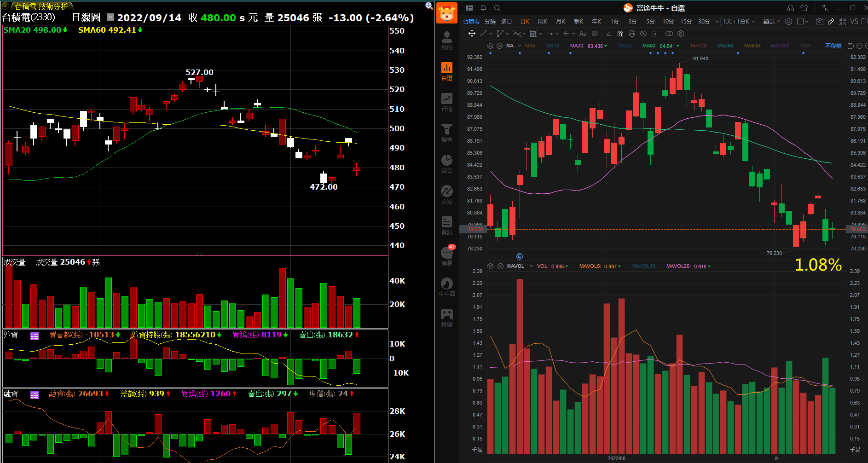The image size is (868, 463).
Task: Open the 融資 detail list icon
Action: pyautogui.click(x=35, y=395)
